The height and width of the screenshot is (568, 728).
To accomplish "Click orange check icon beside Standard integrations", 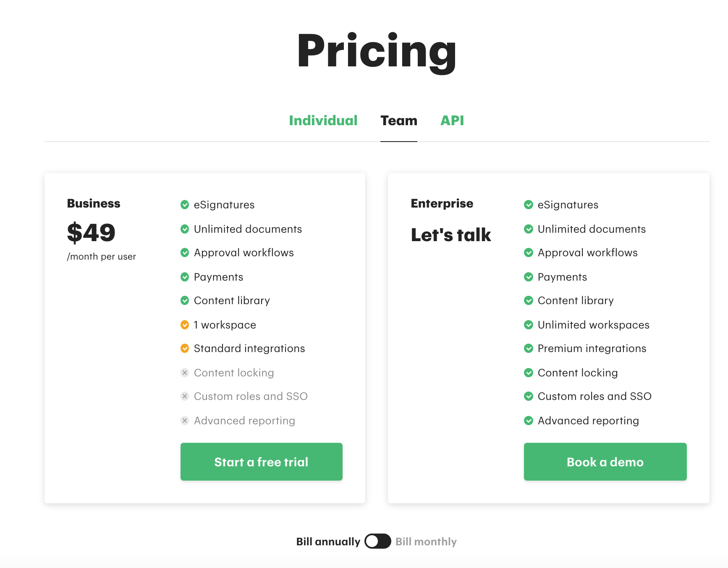I will [x=185, y=348].
